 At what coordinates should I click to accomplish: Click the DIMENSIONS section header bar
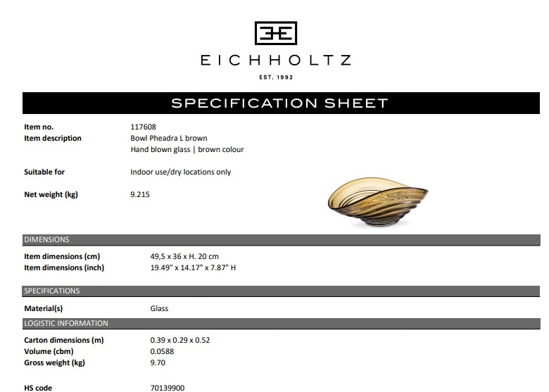coord(281,239)
